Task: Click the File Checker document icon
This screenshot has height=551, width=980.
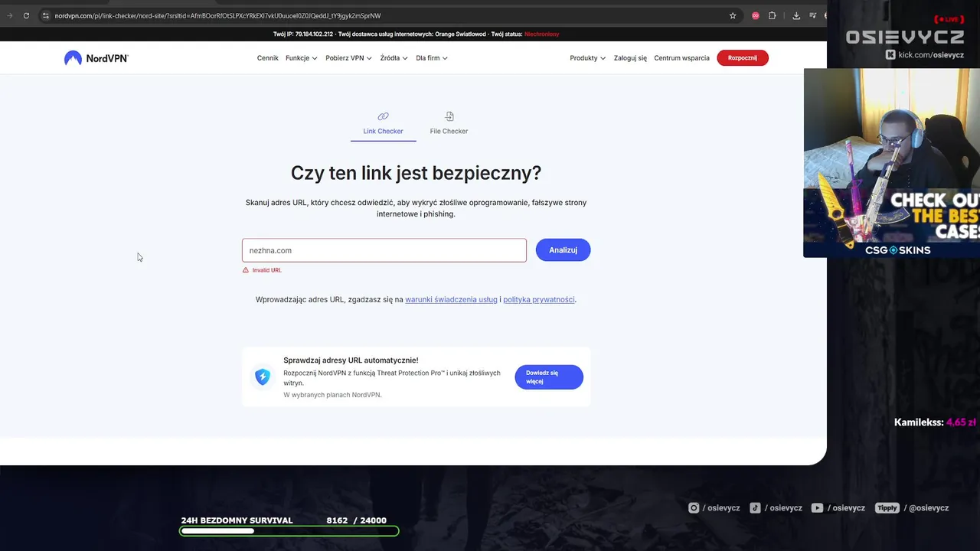Action: pos(449,116)
